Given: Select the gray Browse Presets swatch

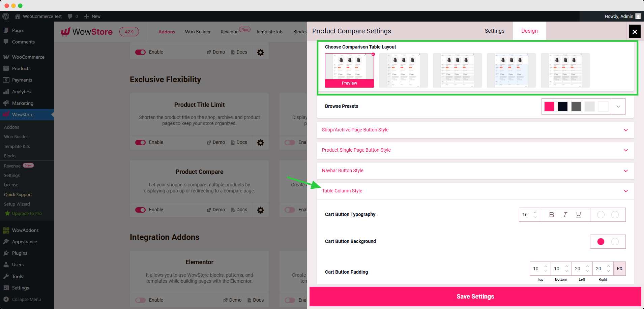Looking at the screenshot, I should (x=576, y=106).
